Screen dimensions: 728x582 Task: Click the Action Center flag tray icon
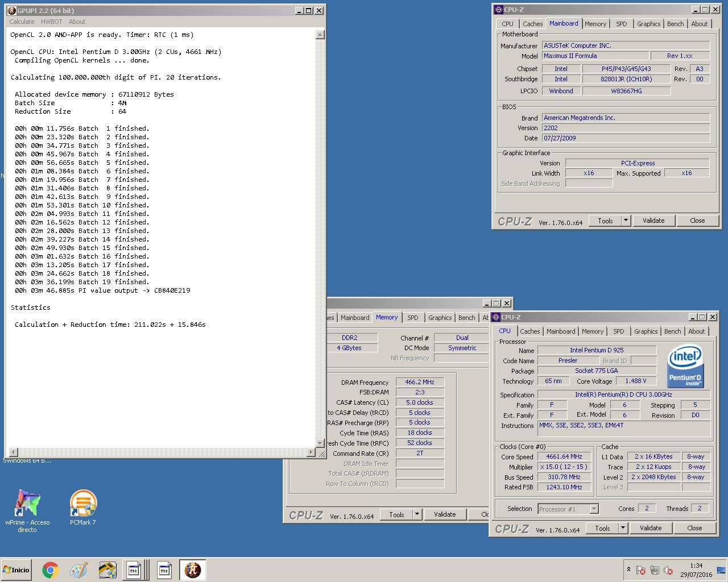[x=641, y=570]
